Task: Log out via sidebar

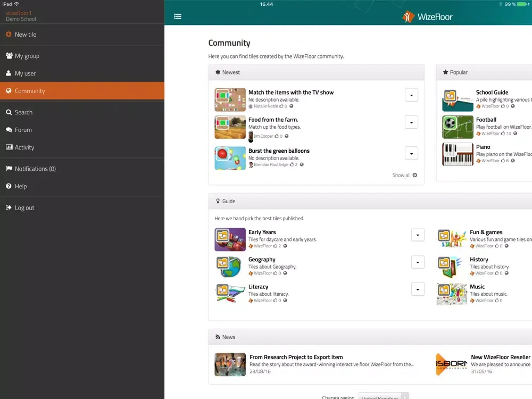Action: (x=82, y=207)
